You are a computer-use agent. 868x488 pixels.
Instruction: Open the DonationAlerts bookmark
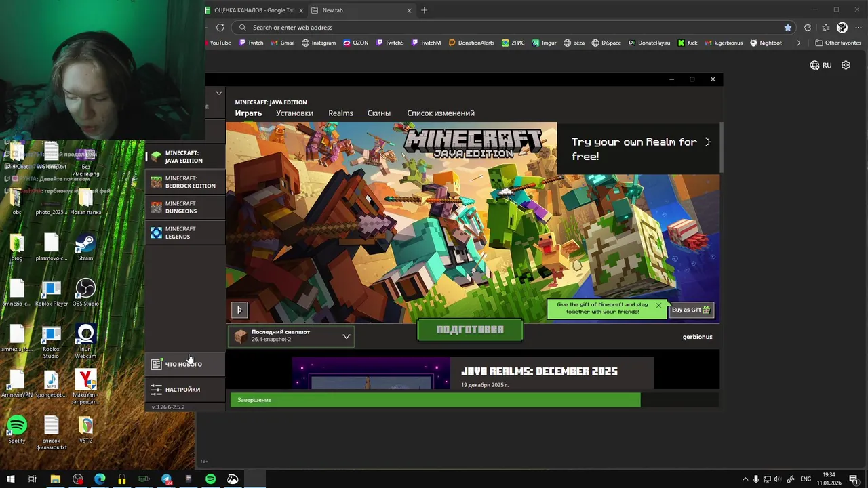[471, 43]
